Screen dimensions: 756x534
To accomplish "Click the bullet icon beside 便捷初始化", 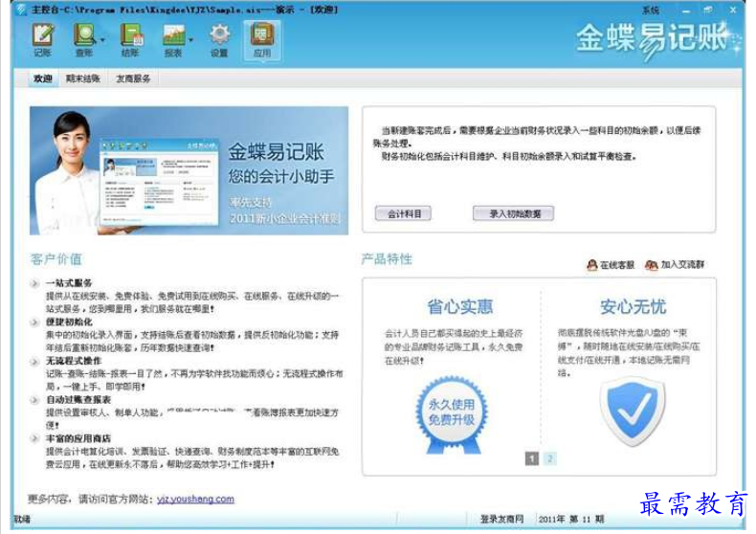I will 34,323.
